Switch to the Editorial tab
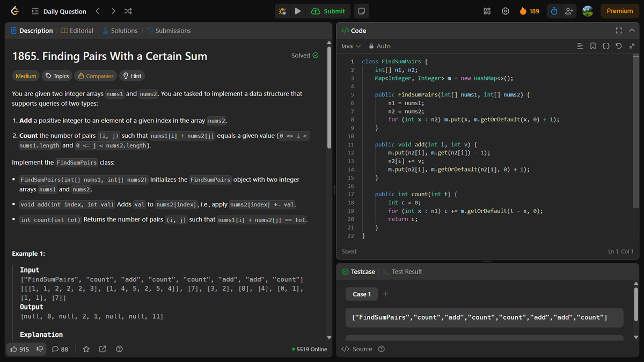This screenshot has width=644, height=362. coord(77,31)
